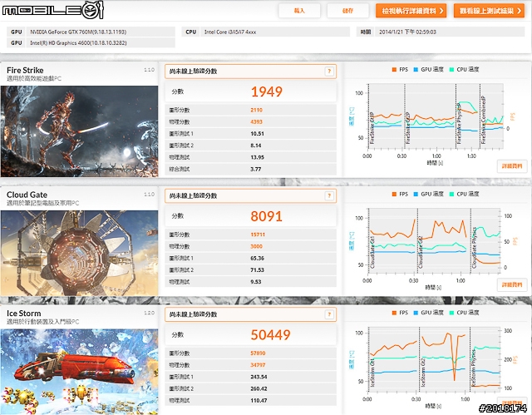This screenshot has height=415, width=532.
Task: Click Fire Strike physics test value 13.95
Action: point(257,157)
